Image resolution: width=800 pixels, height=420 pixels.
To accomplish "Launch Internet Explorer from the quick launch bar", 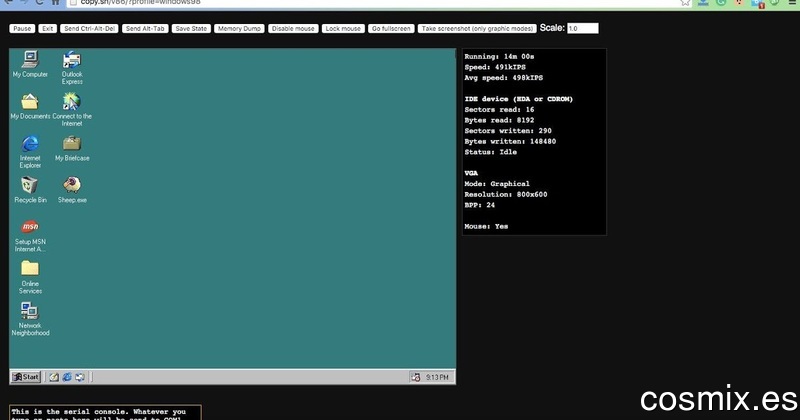I will click(x=67, y=377).
